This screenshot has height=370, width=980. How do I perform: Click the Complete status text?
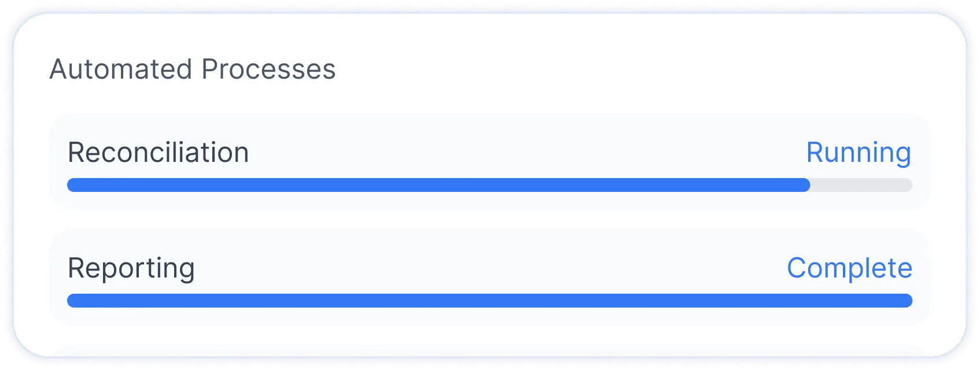[x=849, y=268]
